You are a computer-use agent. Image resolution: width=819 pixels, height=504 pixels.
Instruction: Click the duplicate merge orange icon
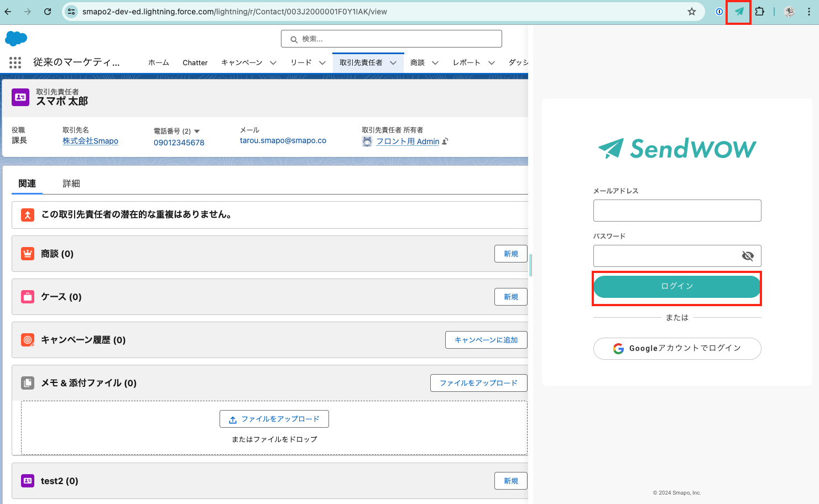(x=28, y=215)
